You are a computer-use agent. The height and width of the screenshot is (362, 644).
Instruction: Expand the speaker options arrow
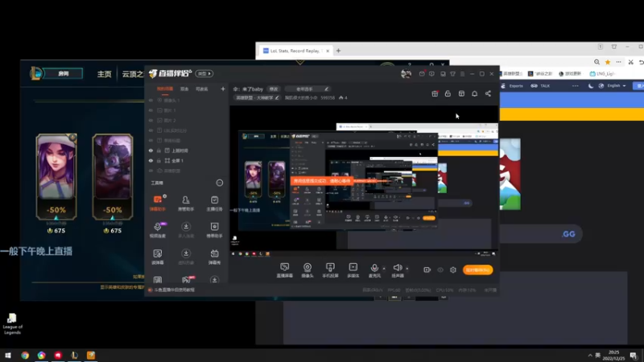pos(407,269)
